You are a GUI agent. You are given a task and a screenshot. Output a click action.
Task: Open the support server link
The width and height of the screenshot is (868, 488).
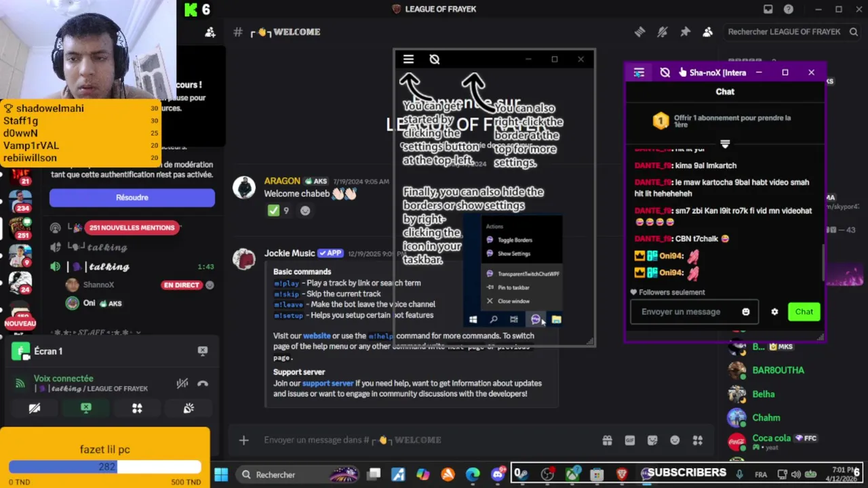pos(328,383)
